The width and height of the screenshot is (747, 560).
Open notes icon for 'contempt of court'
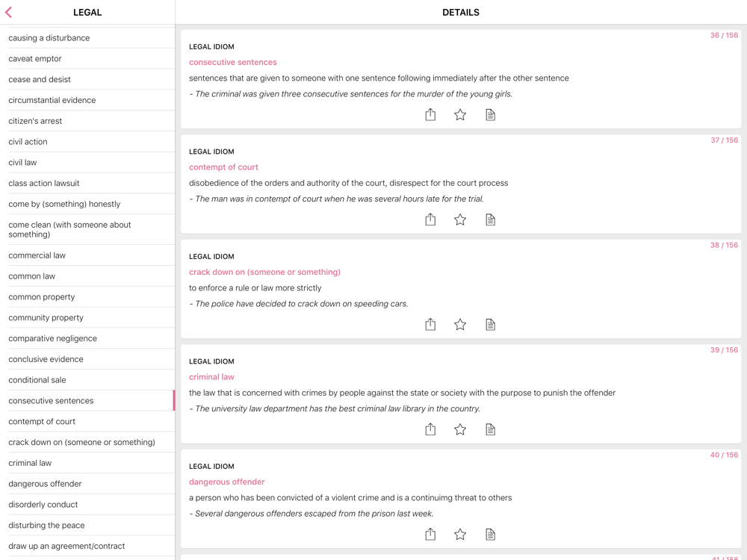(490, 220)
